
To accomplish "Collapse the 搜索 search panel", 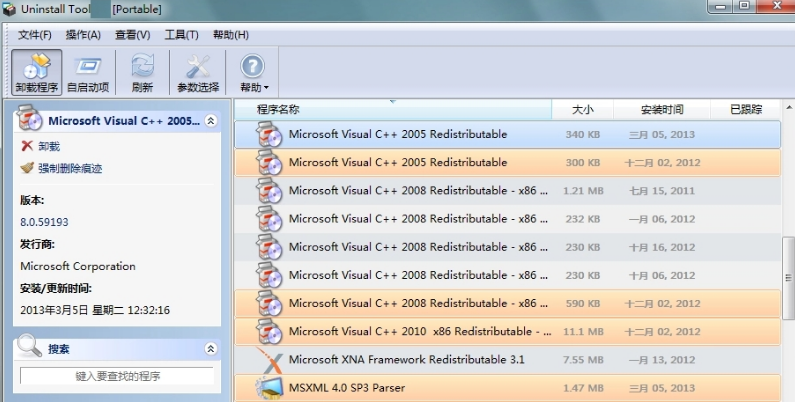I will [210, 349].
